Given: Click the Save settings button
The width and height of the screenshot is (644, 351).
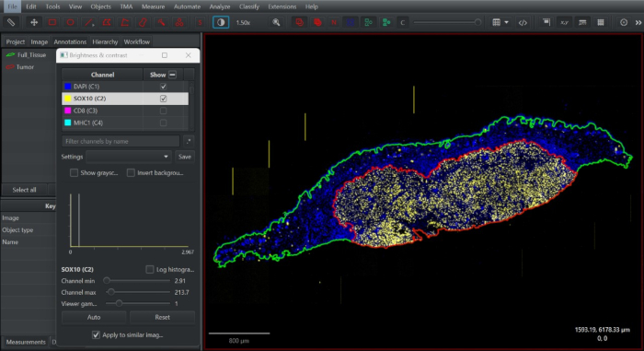Looking at the screenshot, I should tap(185, 157).
